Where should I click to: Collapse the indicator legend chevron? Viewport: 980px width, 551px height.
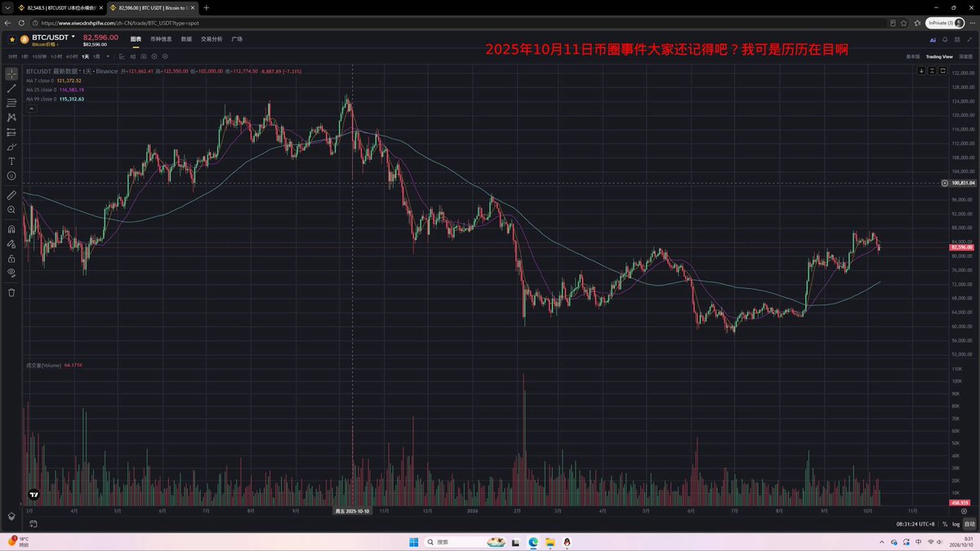coord(31,109)
